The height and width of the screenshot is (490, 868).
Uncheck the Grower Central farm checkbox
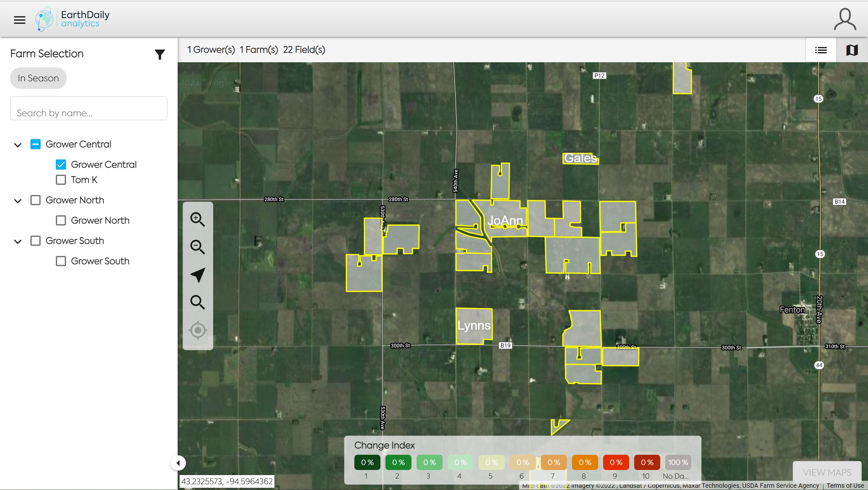tap(61, 164)
